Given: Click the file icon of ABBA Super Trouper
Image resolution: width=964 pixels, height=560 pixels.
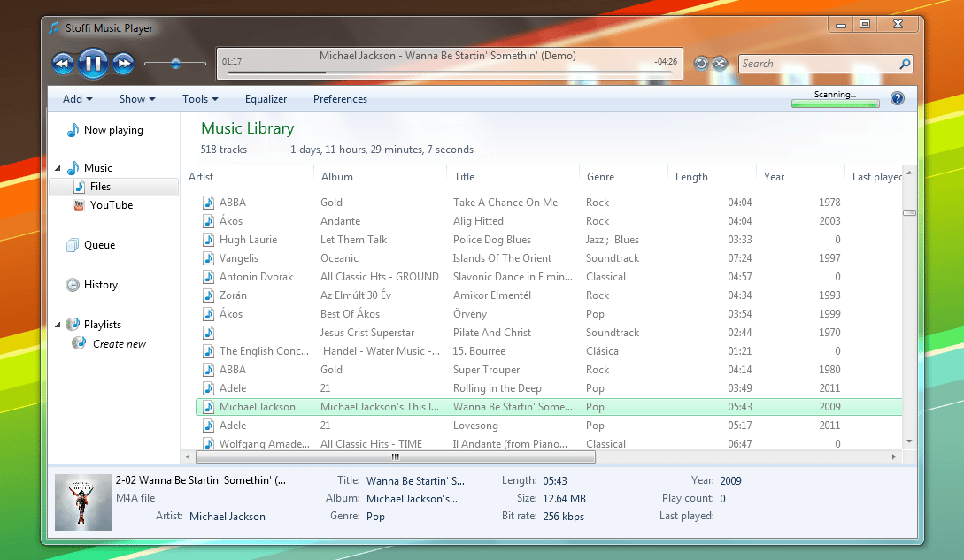Looking at the screenshot, I should pyautogui.click(x=208, y=370).
